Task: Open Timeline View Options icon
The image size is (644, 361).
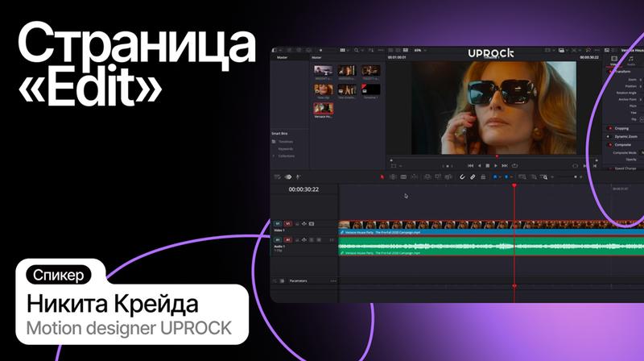Action: 277,176
